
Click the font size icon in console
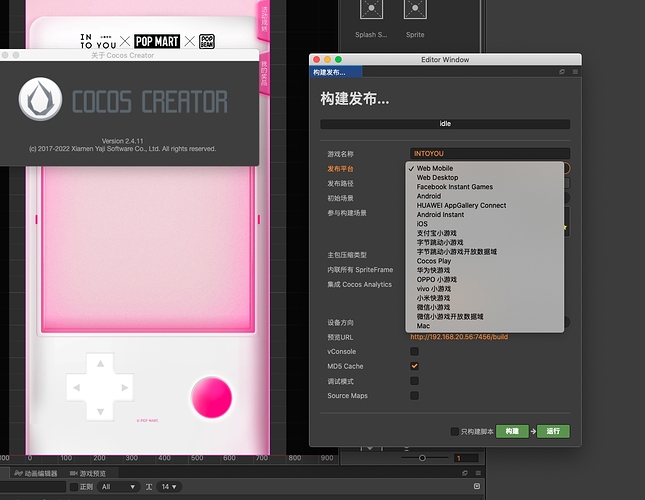[x=149, y=487]
